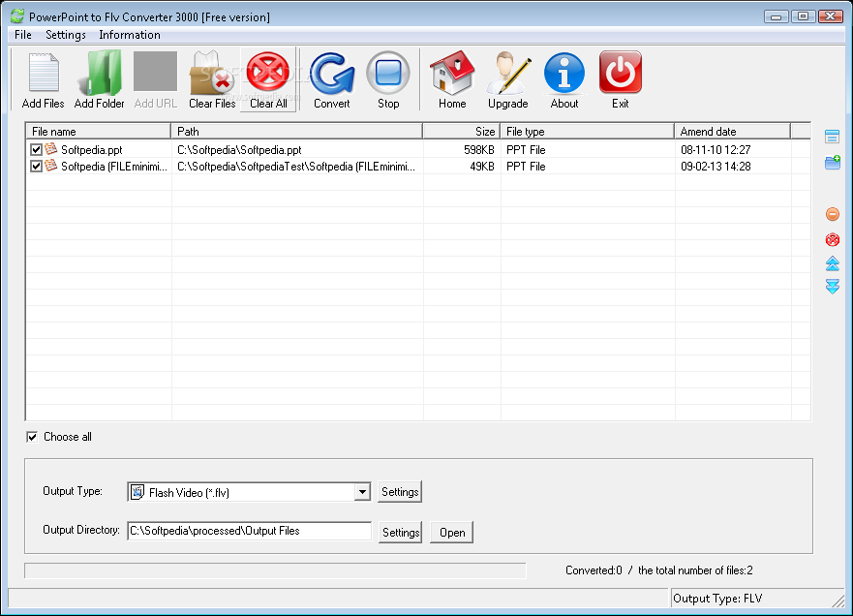853x616 pixels.
Task: Click the 09-02-13 14:28 date cell
Action: point(716,166)
